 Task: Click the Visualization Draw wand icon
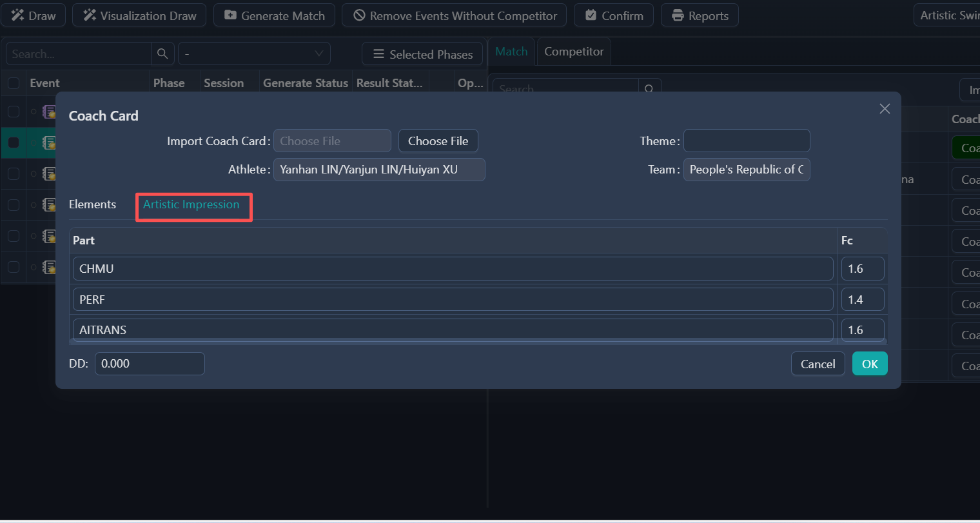point(90,15)
